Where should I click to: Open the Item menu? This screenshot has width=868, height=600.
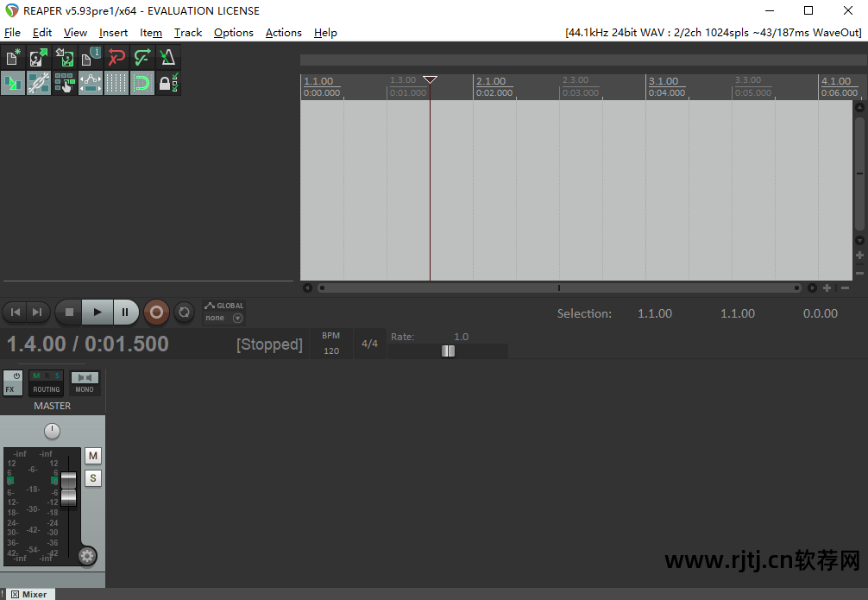tap(151, 33)
